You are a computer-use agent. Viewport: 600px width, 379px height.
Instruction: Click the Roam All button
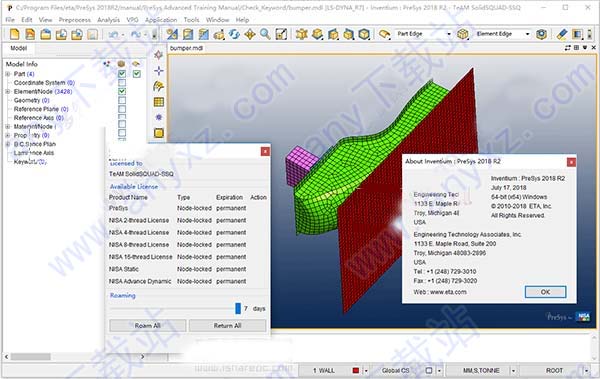click(x=148, y=326)
